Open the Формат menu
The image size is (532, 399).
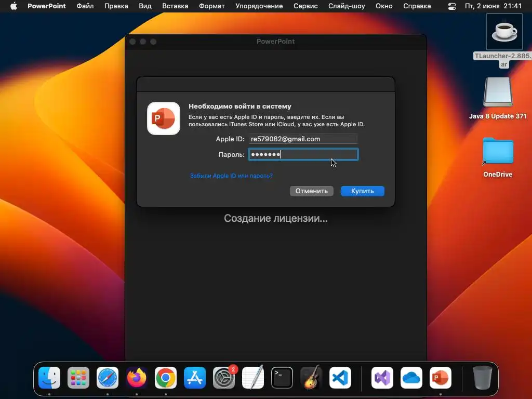coord(212,6)
